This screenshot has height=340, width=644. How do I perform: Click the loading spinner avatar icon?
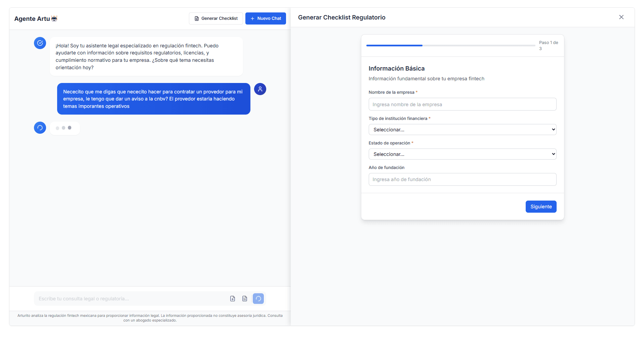click(x=40, y=128)
